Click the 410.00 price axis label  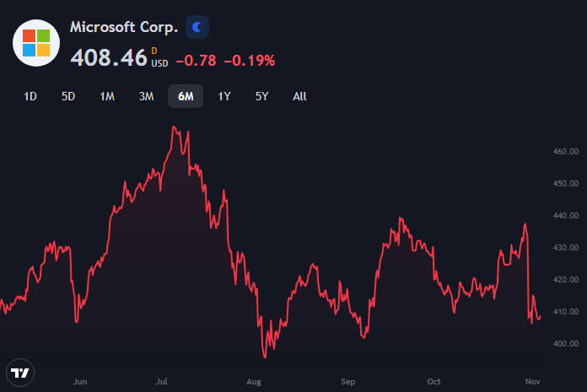pos(566,312)
